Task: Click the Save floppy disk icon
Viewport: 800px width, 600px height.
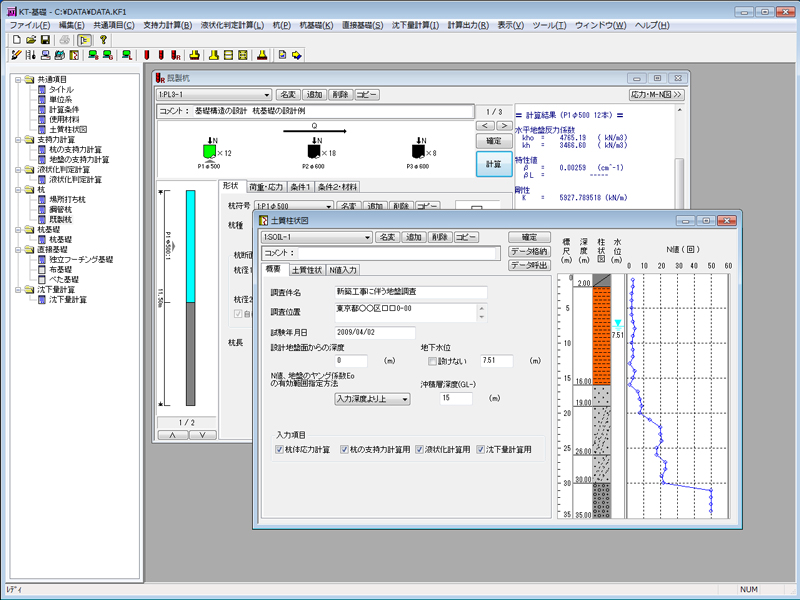Action: (45, 39)
